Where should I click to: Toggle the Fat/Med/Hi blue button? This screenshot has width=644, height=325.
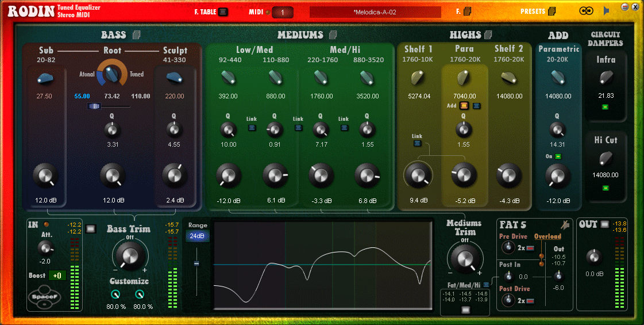click(486, 284)
